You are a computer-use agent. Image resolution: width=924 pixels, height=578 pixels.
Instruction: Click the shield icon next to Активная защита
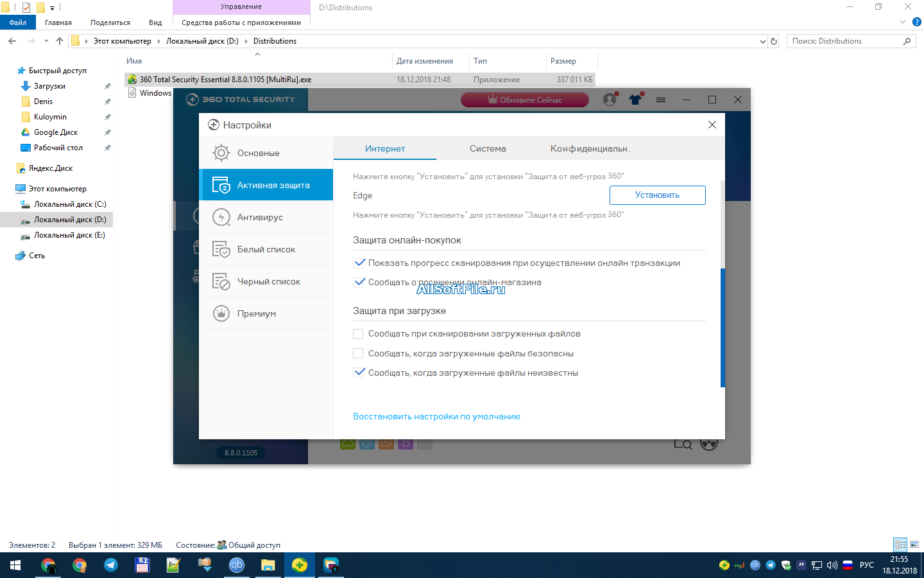coord(221,185)
